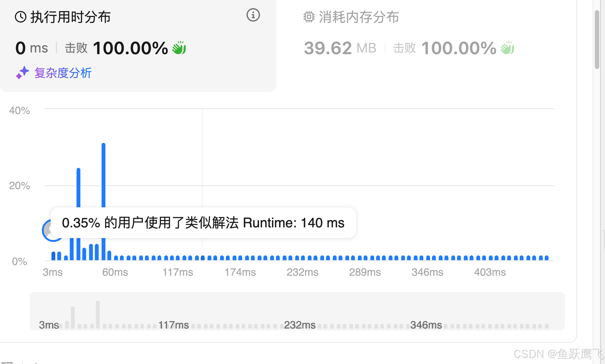Switch to the 消耗内存分布 tab
605x364 pixels.
point(359,17)
